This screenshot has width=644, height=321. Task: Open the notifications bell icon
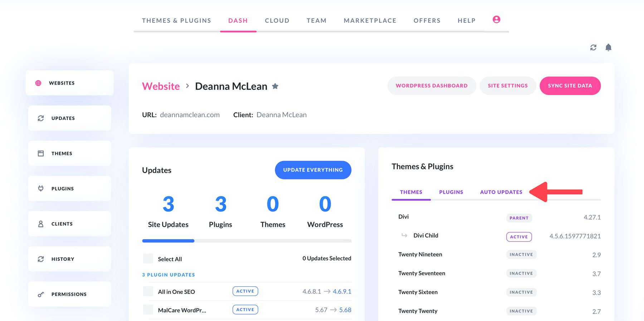608,47
